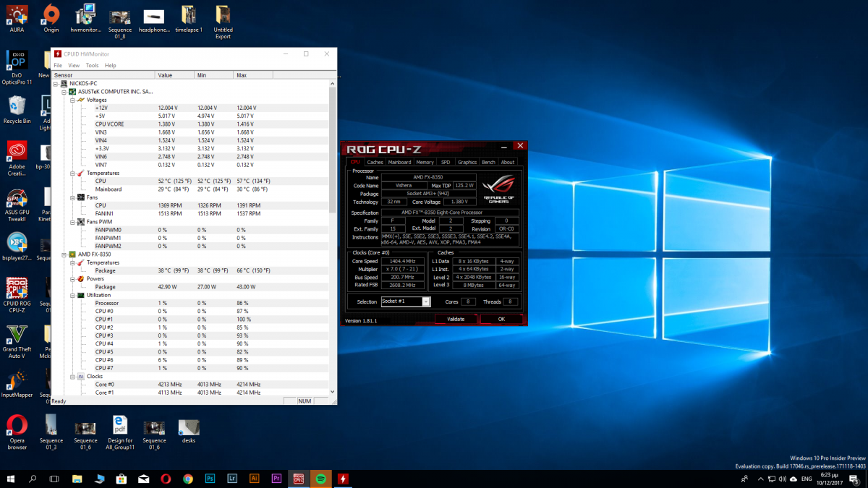This screenshot has width=868, height=488.
Task: Open the Recycle Bin
Action: coord(17,110)
